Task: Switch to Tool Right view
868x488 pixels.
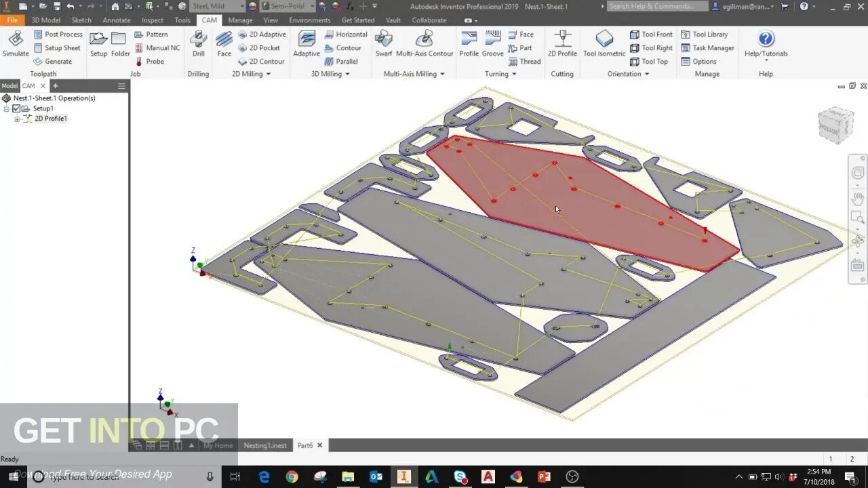Action: tap(651, 48)
